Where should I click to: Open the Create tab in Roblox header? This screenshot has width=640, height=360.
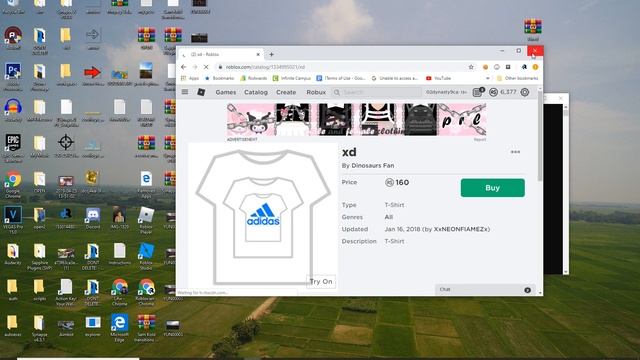click(x=286, y=92)
